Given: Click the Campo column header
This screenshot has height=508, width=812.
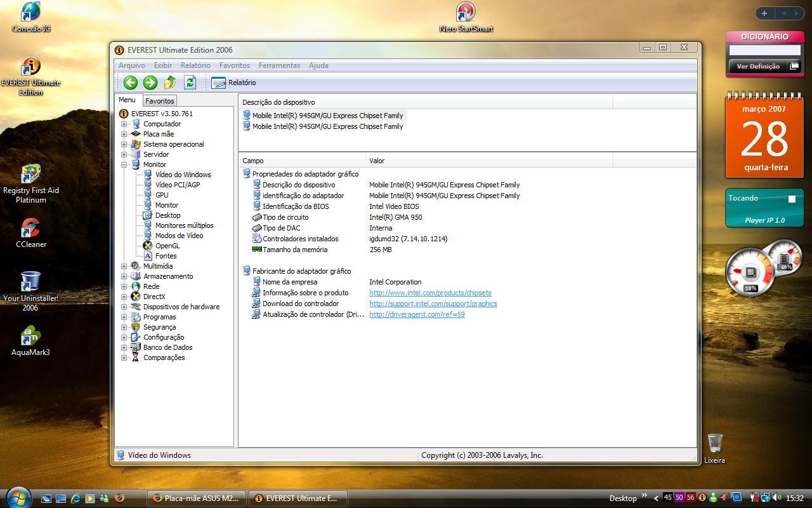Looking at the screenshot, I should point(302,161).
